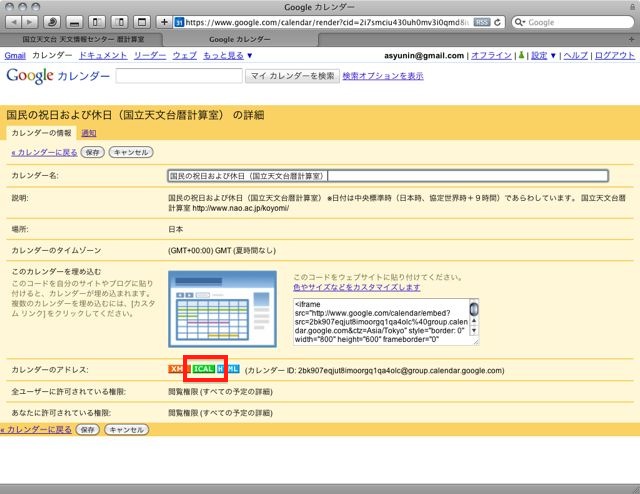Click the オフライン link
Screen dimensions: 640x494
(491, 55)
